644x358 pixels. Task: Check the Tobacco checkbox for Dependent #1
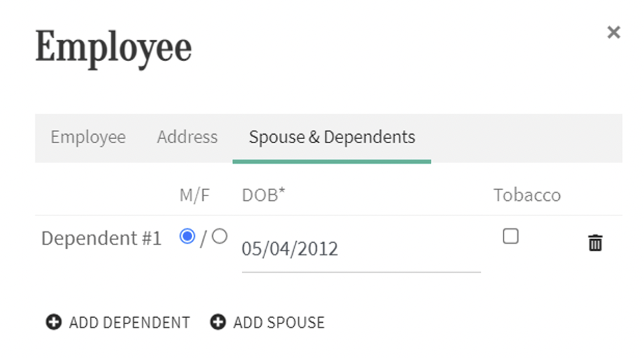point(511,236)
